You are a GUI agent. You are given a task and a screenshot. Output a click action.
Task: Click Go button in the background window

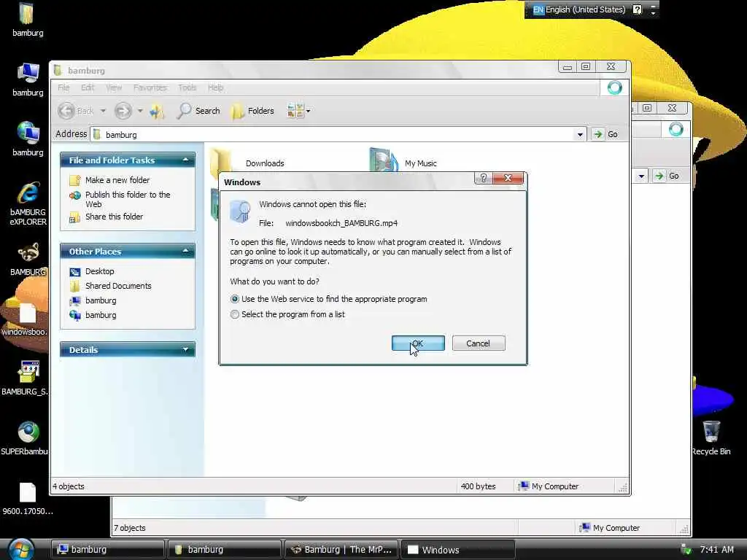pyautogui.click(x=667, y=176)
